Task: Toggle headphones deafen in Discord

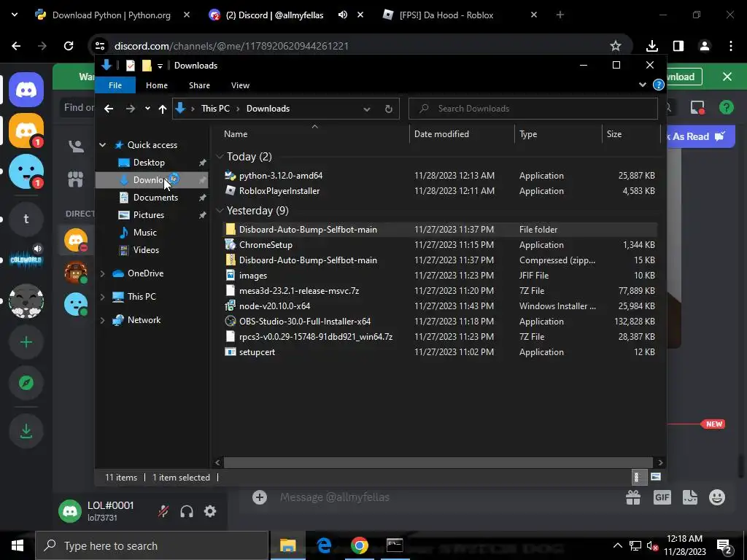Action: point(187,511)
